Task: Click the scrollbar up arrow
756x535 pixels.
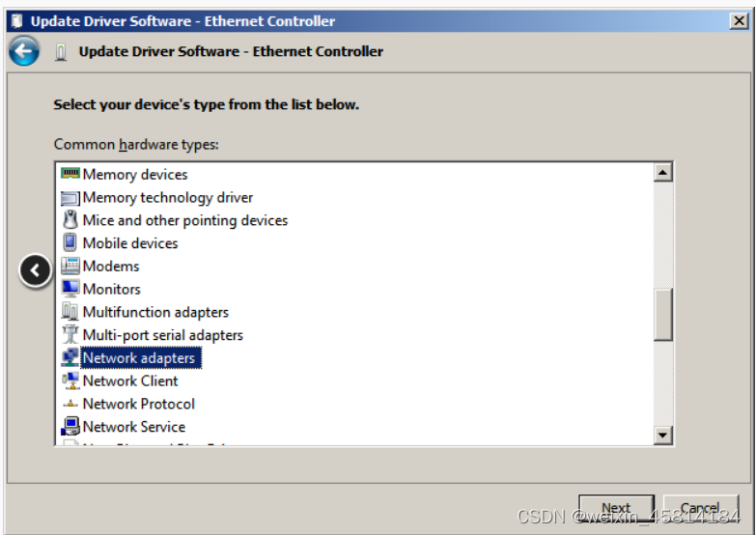Action: tap(663, 172)
